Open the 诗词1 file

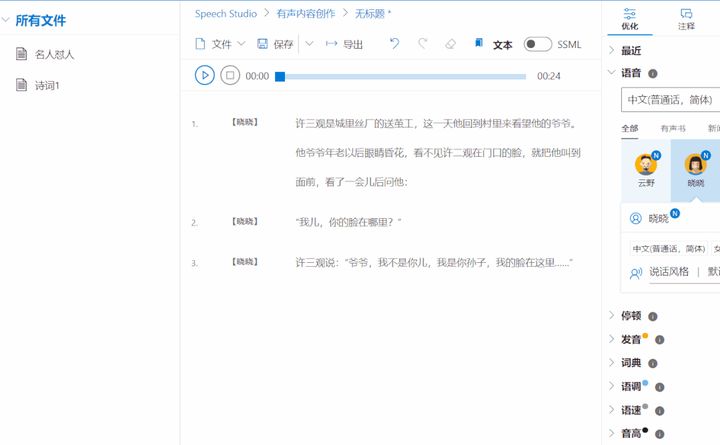click(x=47, y=85)
